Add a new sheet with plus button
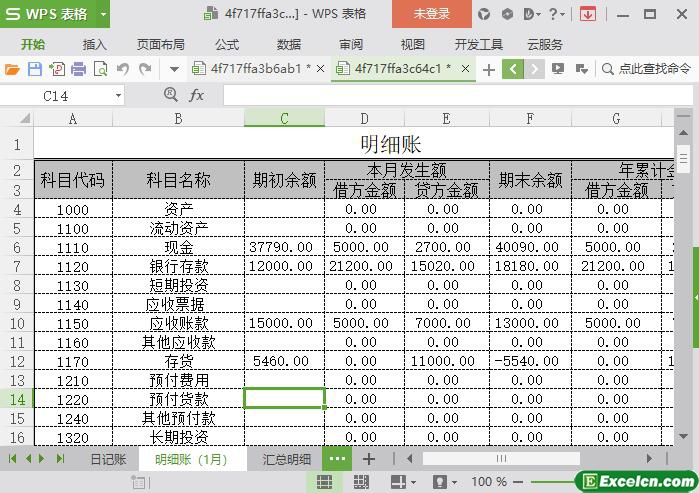The height and width of the screenshot is (493, 699). (x=369, y=459)
